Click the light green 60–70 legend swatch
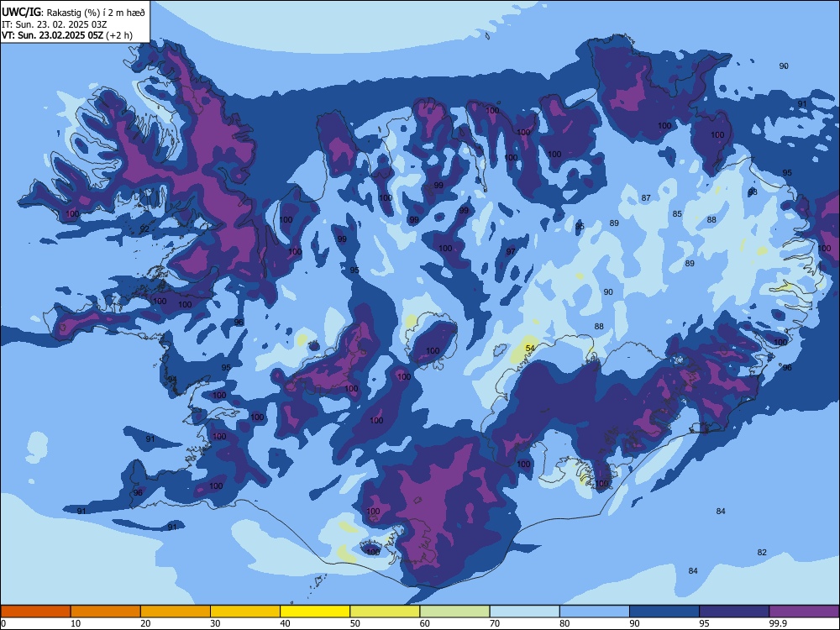This screenshot has height=630, width=840. [x=454, y=612]
